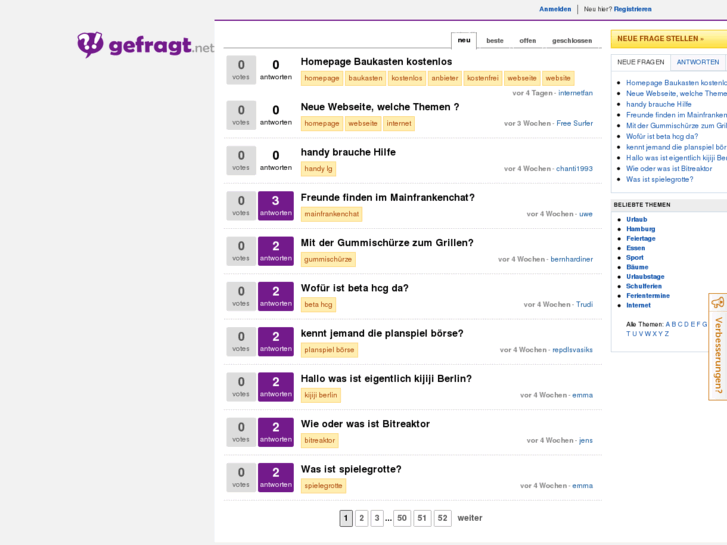Click 'weiter' to go to next page
Screen dimensions: 727x545
(470, 518)
